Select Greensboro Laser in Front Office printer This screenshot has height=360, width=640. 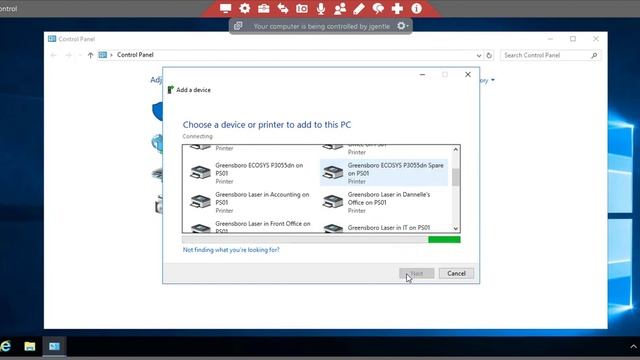251,227
